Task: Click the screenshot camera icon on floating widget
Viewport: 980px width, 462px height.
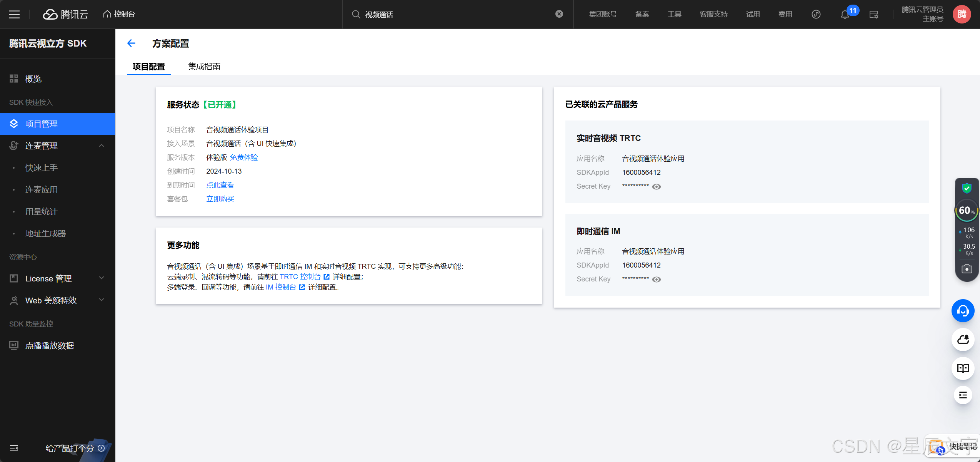Action: pos(967,269)
